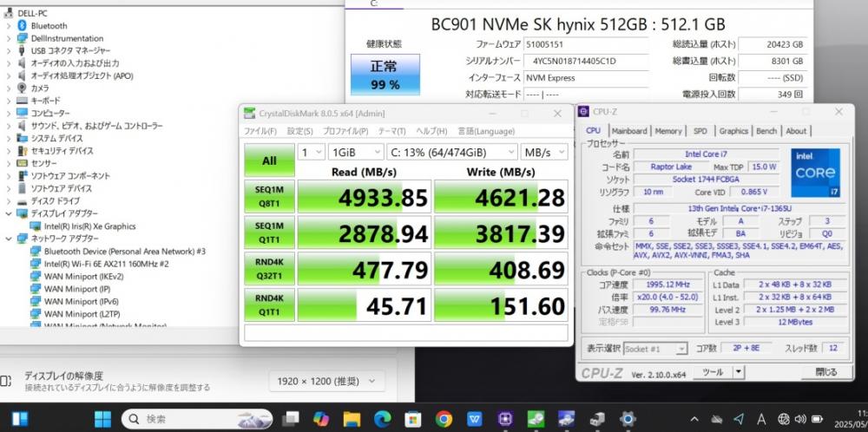Switch to the Bench tab in CPU-Z

766,131
